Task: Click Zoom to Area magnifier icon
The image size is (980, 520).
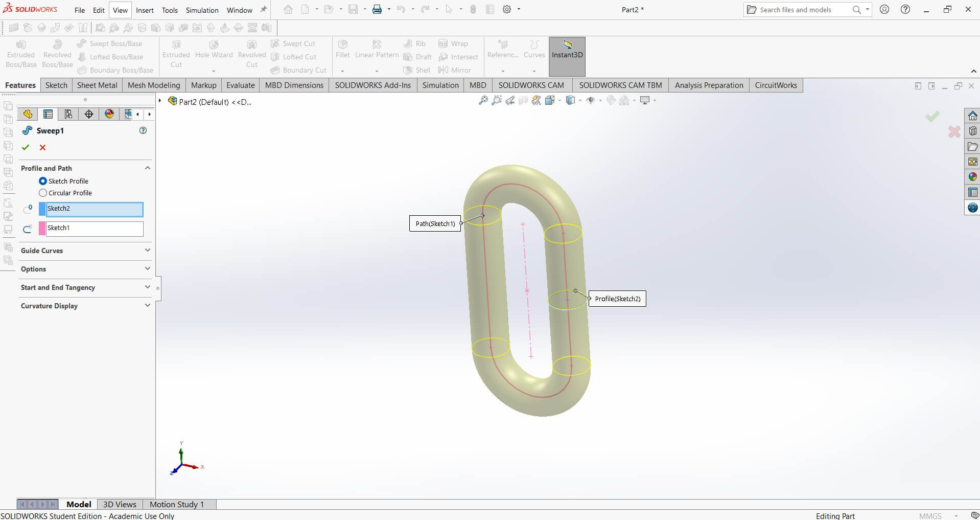Action: coord(496,101)
